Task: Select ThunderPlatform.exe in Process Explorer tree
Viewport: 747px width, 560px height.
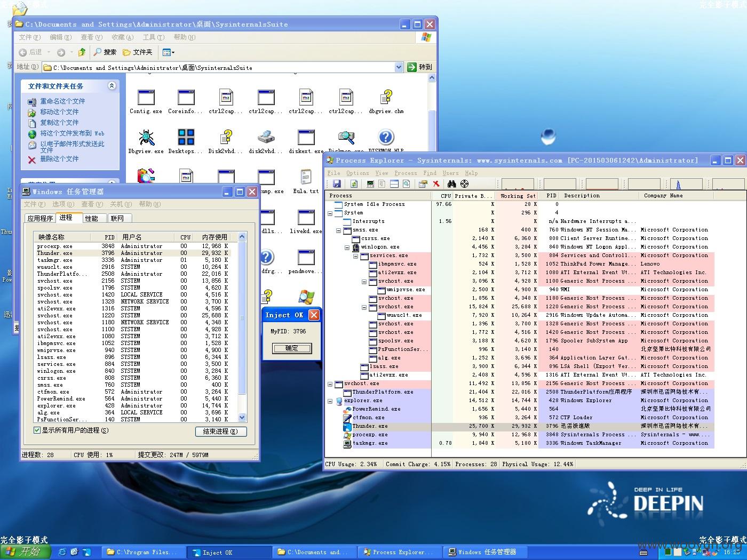Action: click(383, 392)
